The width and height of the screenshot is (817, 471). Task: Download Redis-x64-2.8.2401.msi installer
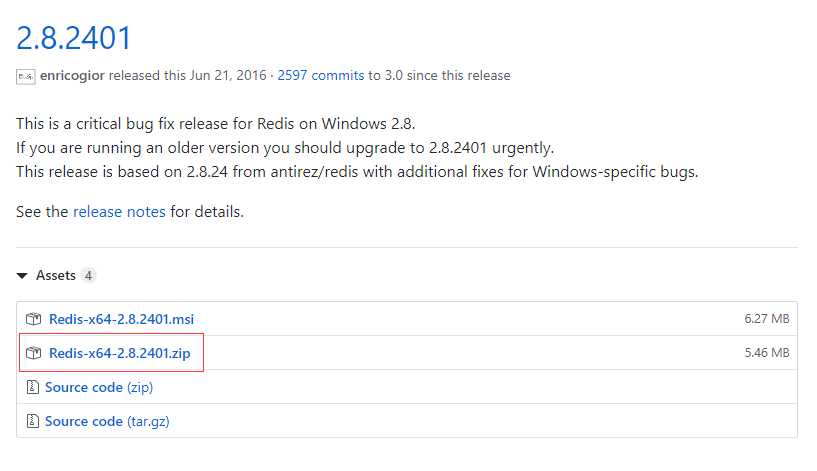(121, 319)
